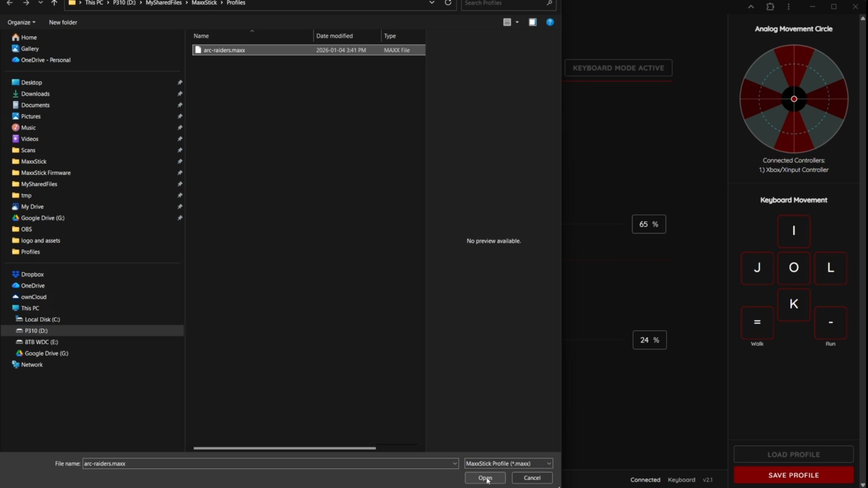Open the view options dropdown arrow

[517, 22]
